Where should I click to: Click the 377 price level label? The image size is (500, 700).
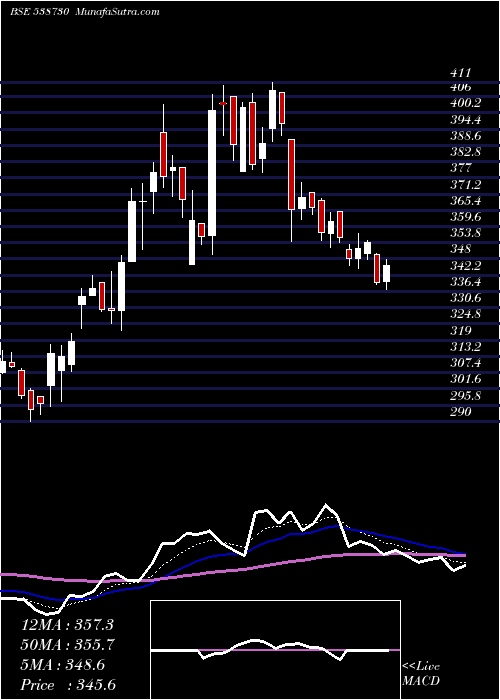click(x=462, y=168)
